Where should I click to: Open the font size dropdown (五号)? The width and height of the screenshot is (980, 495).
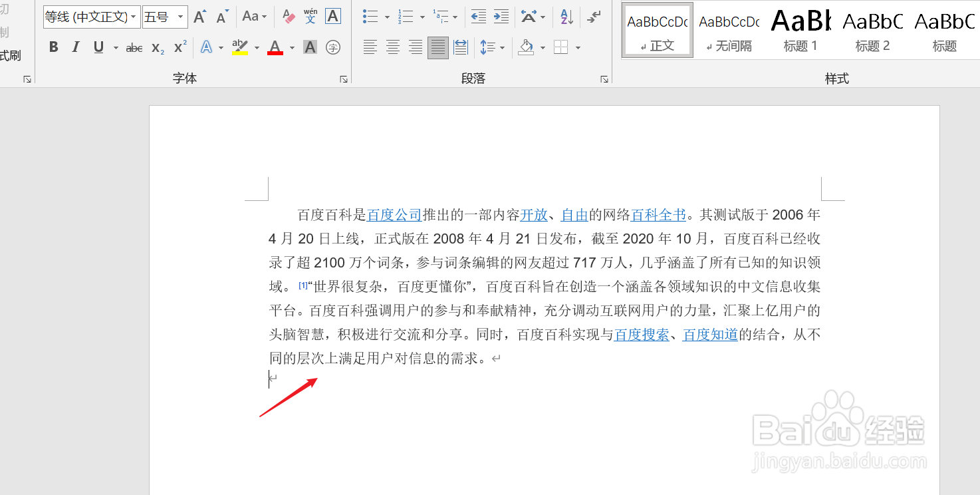pyautogui.click(x=180, y=17)
